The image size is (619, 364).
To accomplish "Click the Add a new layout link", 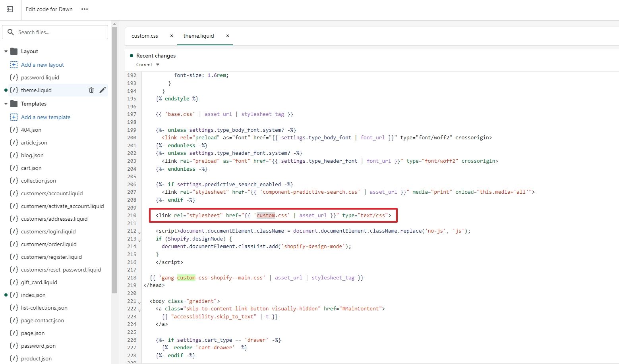I will (x=42, y=65).
